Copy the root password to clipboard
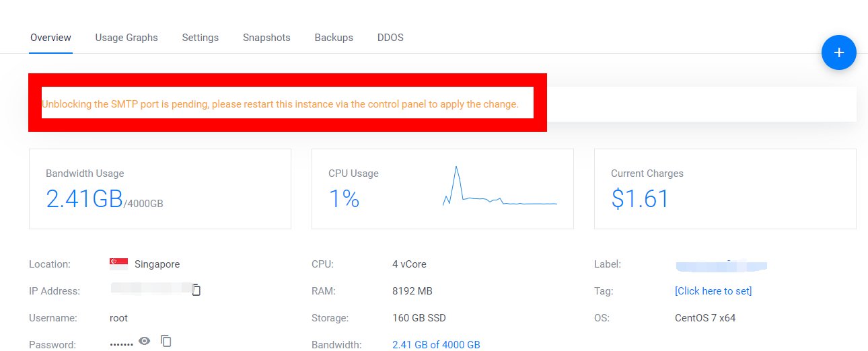Viewport: 868px width, 351px height. (166, 341)
